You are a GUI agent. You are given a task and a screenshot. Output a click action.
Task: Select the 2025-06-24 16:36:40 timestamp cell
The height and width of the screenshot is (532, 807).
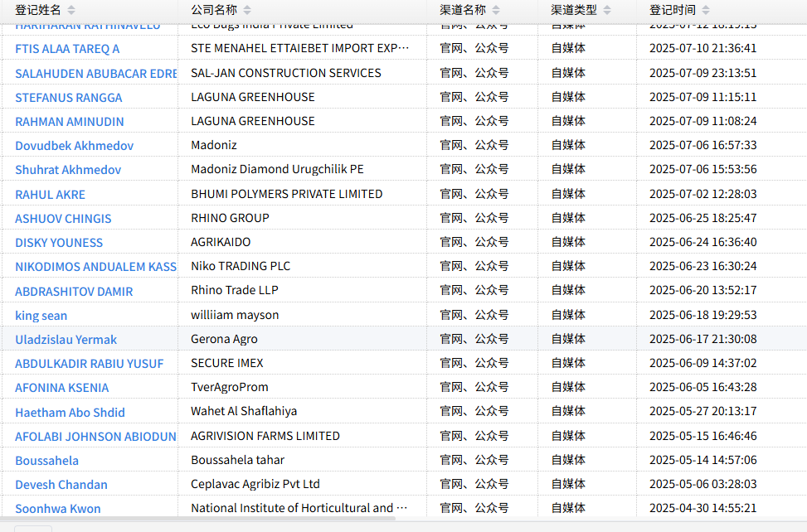pos(702,242)
